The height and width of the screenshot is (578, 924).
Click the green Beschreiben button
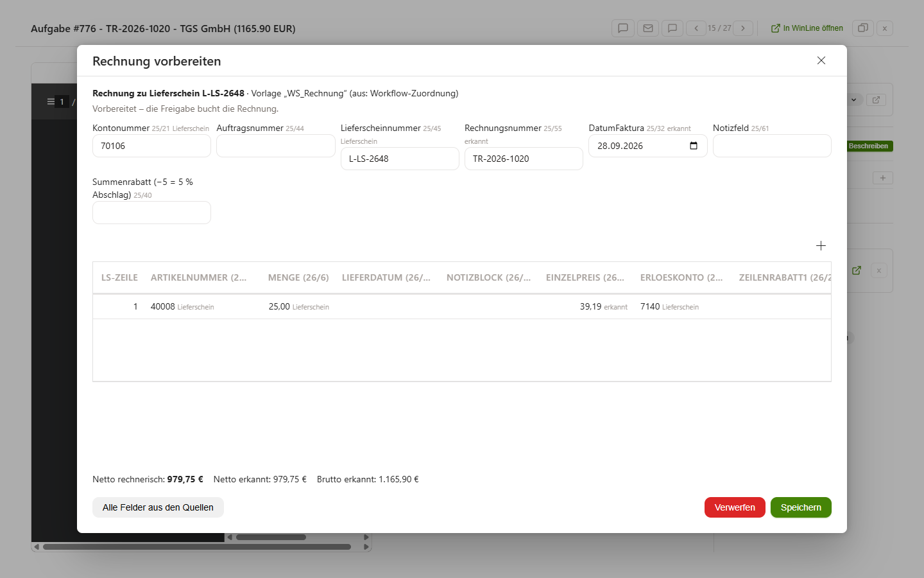tap(868, 146)
